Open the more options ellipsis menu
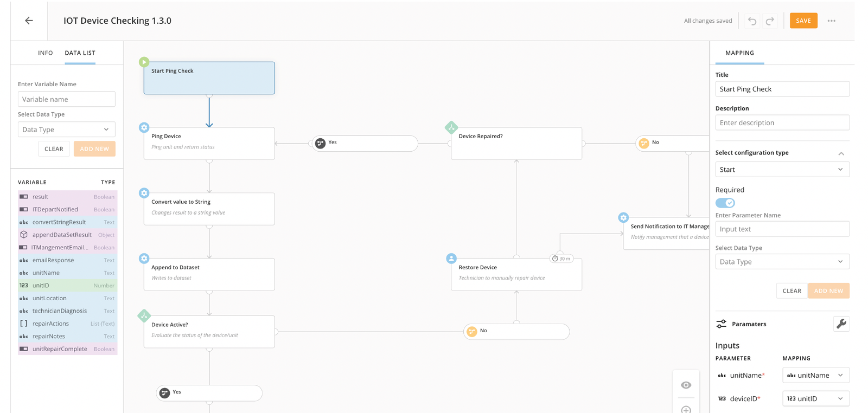The height and width of the screenshot is (413, 868). coord(831,21)
